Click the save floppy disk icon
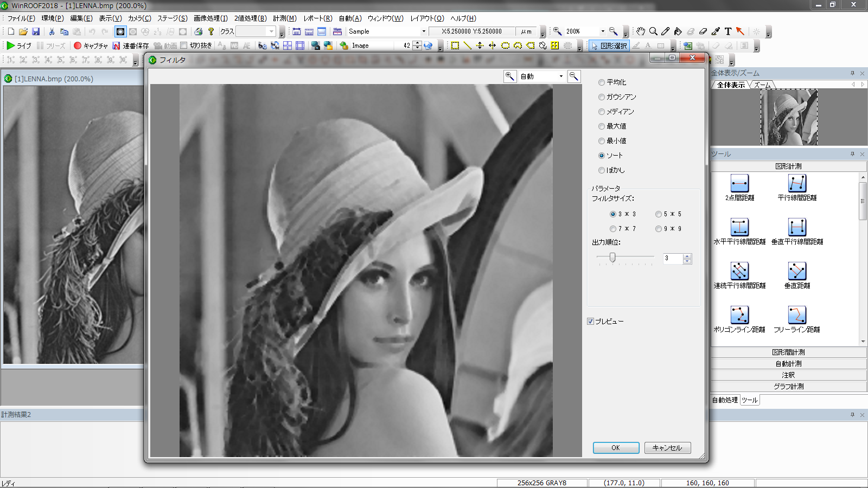 (36, 31)
